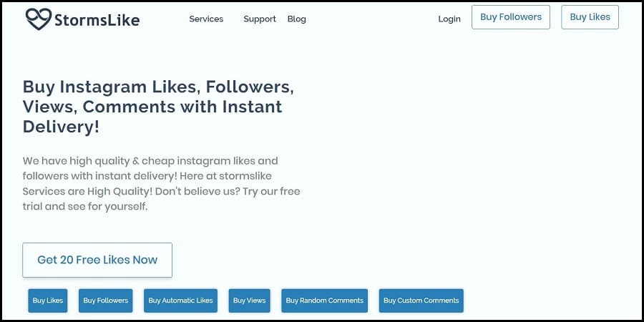
Task: Open the Support page
Action: [260, 19]
